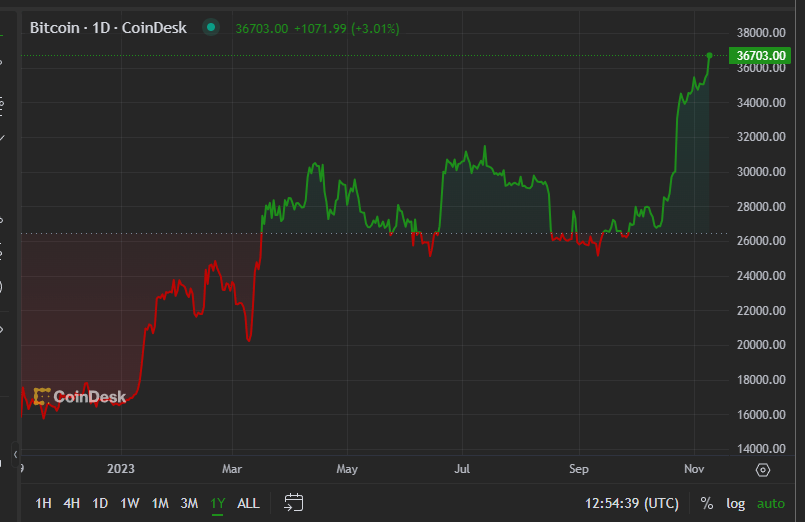Select the 1M time range

pyautogui.click(x=160, y=504)
